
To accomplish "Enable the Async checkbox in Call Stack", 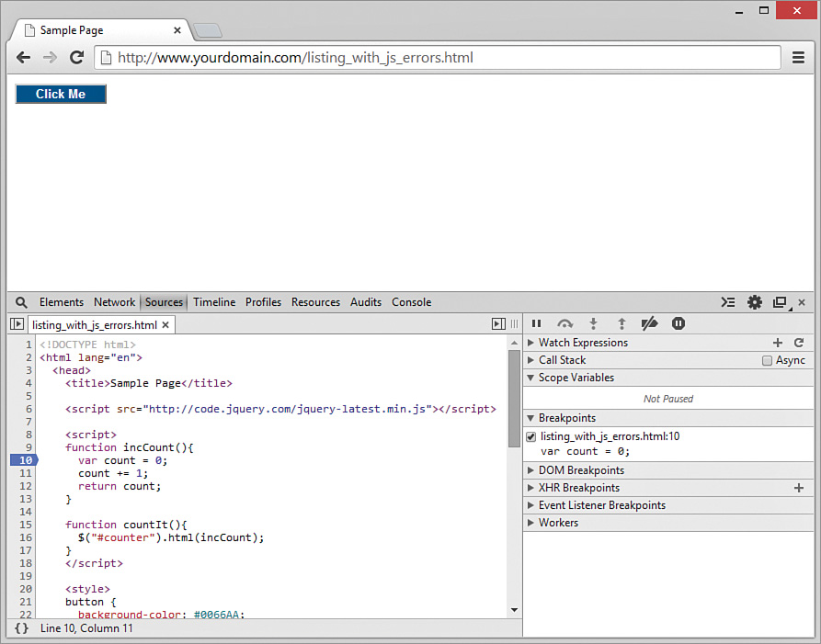I will point(769,359).
